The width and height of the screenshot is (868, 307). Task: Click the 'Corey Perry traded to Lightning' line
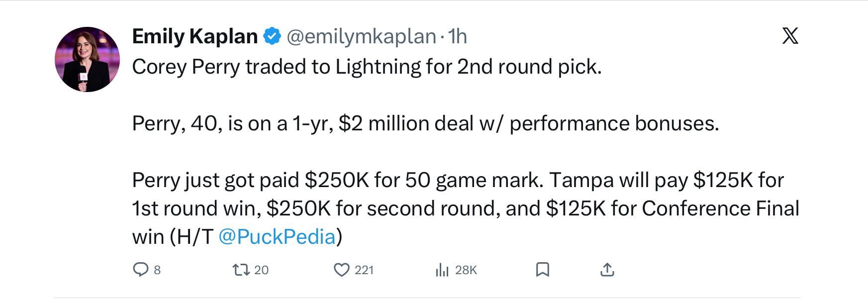click(367, 67)
